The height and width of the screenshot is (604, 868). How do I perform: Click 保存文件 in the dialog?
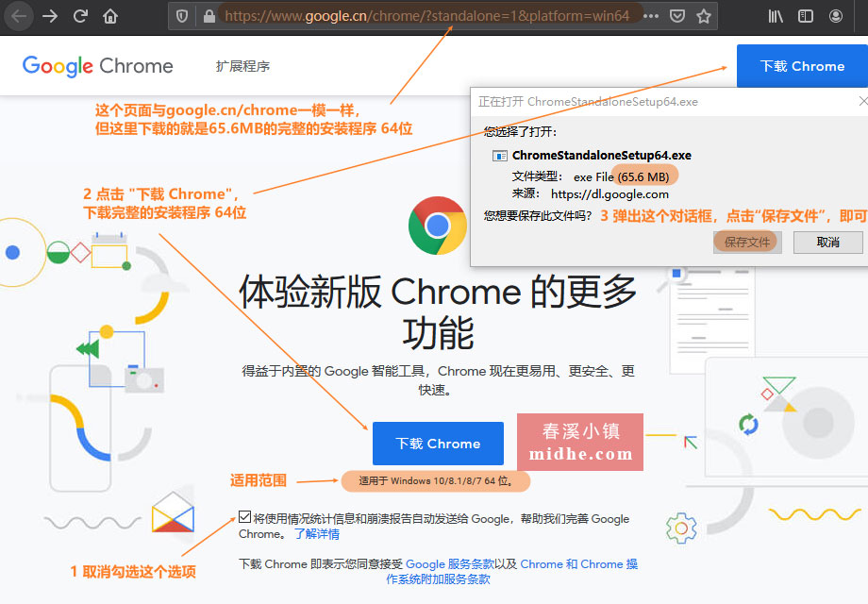tap(747, 242)
